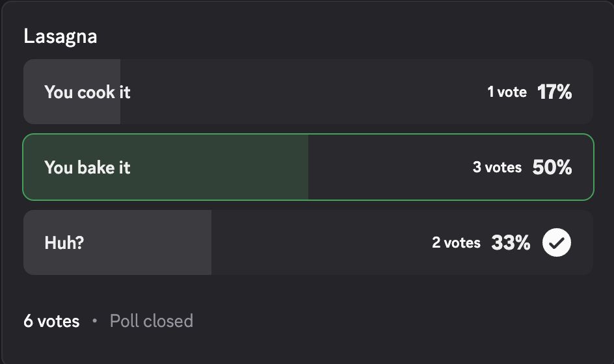This screenshot has width=614, height=364.
Task: Choose the "You bake it" answer label
Action: point(87,168)
